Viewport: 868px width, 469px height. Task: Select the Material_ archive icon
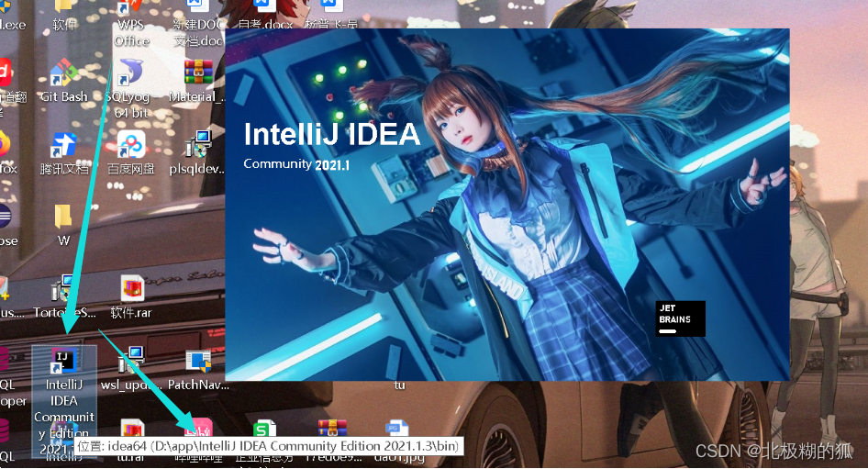[198, 81]
